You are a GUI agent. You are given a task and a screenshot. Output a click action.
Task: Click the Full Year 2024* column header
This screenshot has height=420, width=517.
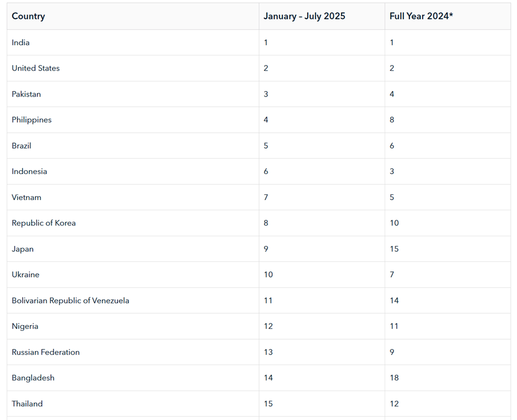(421, 16)
